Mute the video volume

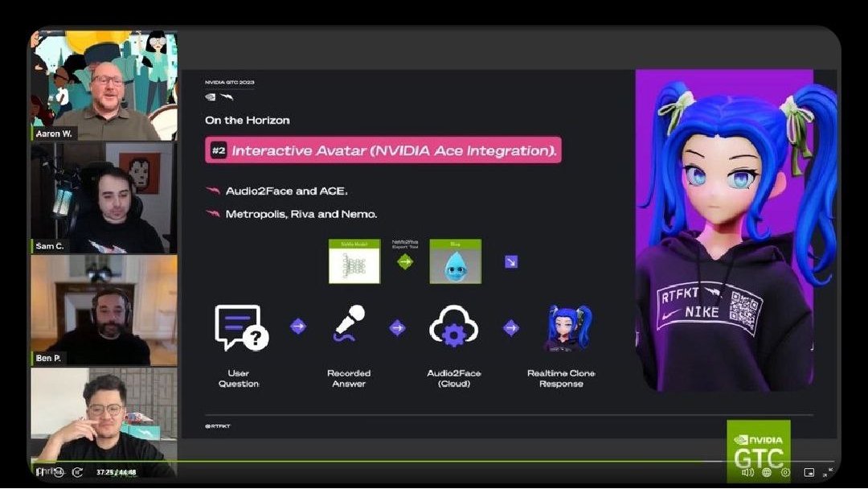click(x=747, y=472)
